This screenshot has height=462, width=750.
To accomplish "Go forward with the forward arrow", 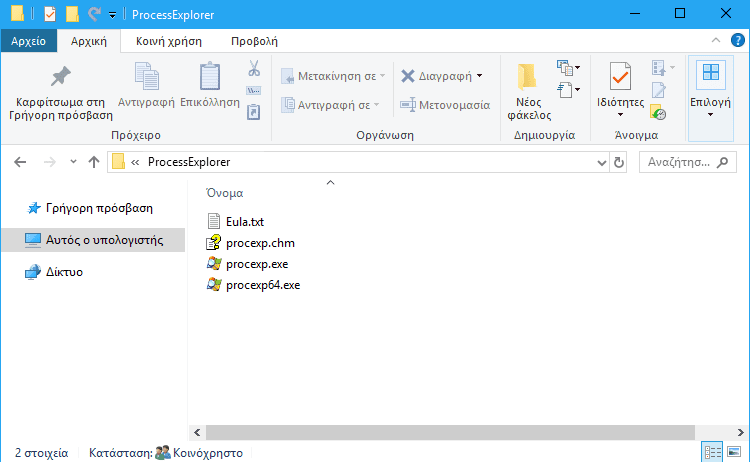I will [49, 162].
